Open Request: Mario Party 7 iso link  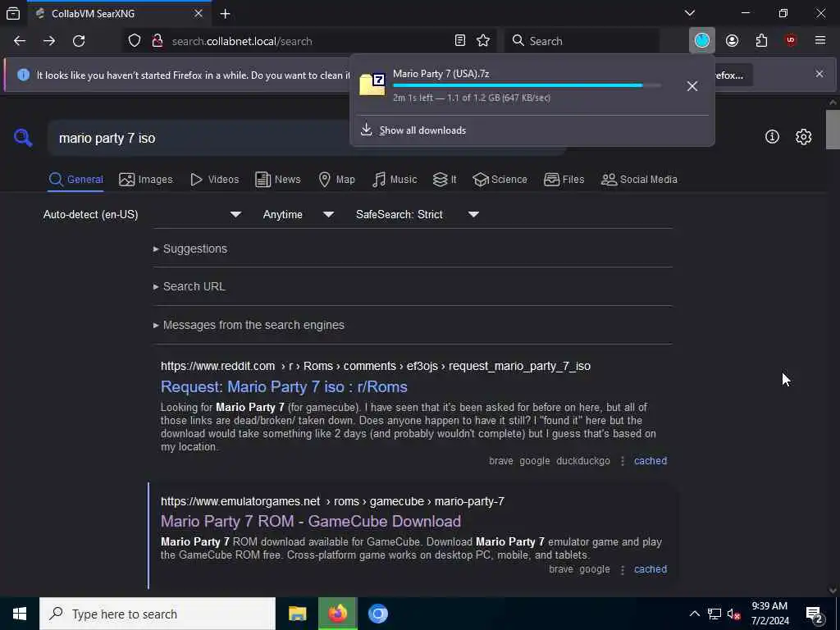[284, 387]
